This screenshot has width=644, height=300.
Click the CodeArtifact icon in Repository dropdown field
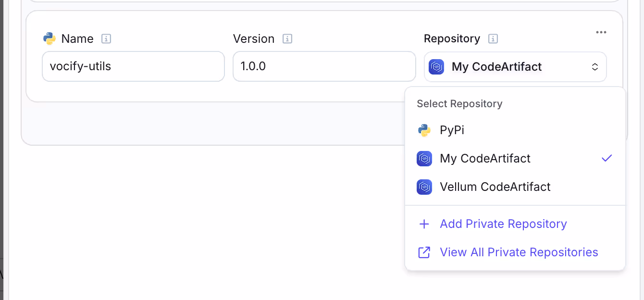436,67
